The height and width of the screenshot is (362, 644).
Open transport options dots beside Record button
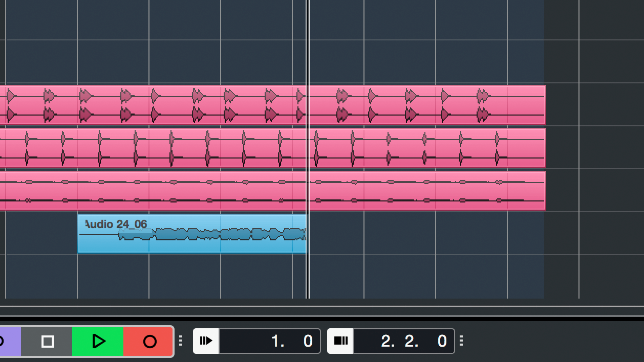point(181,341)
